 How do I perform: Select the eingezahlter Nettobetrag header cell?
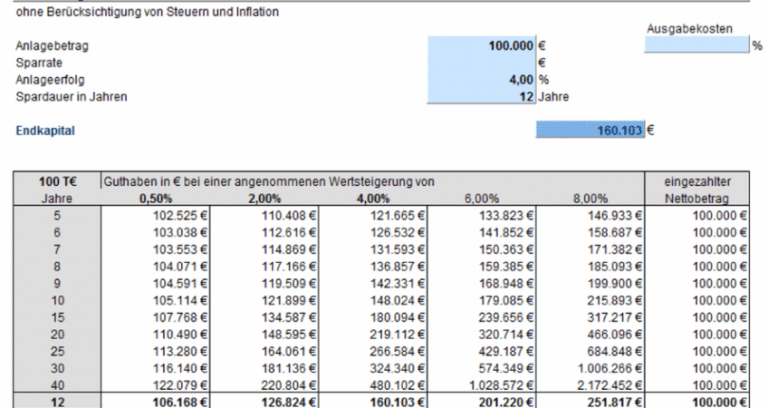coord(706,191)
